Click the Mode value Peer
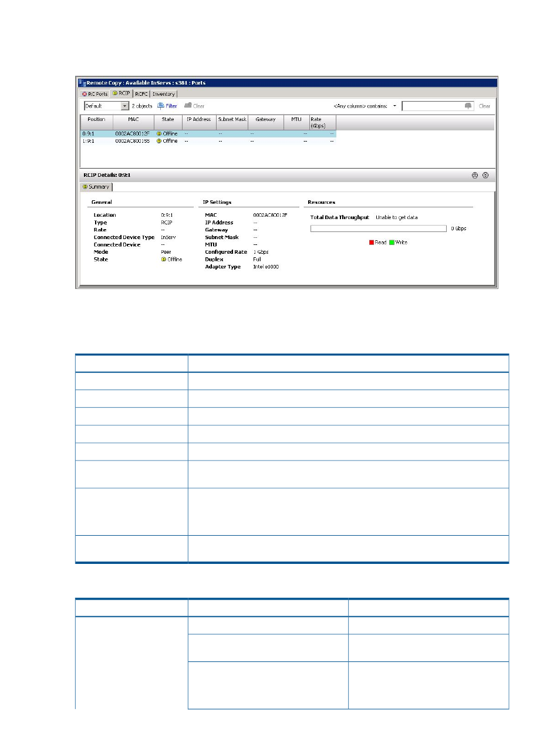 pos(166,252)
